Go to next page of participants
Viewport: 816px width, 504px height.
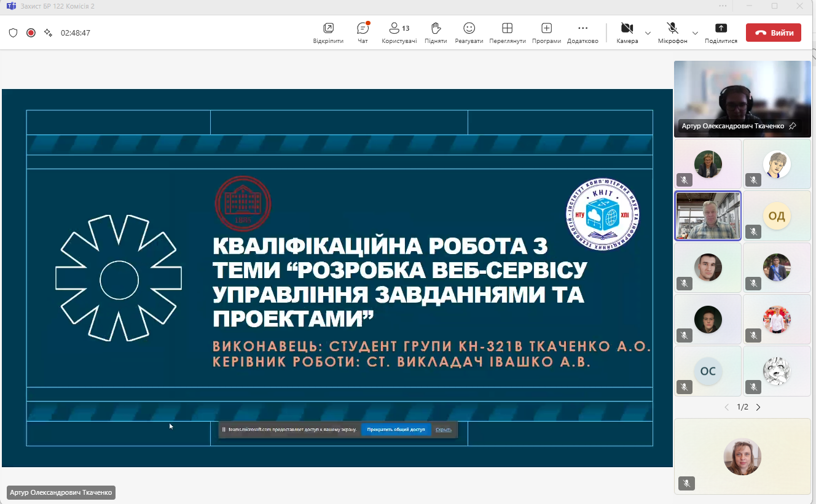coord(758,407)
